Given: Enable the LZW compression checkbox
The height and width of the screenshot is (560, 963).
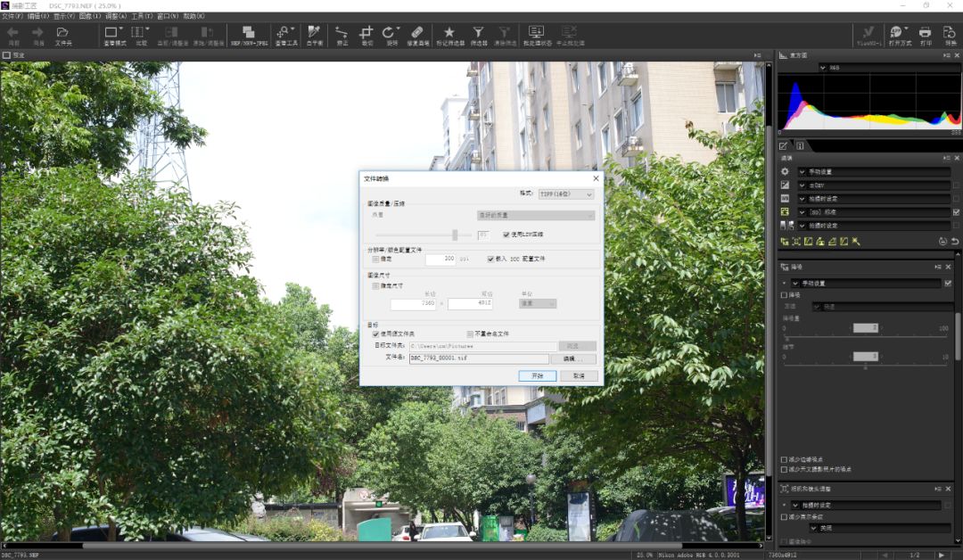Looking at the screenshot, I should [x=505, y=235].
